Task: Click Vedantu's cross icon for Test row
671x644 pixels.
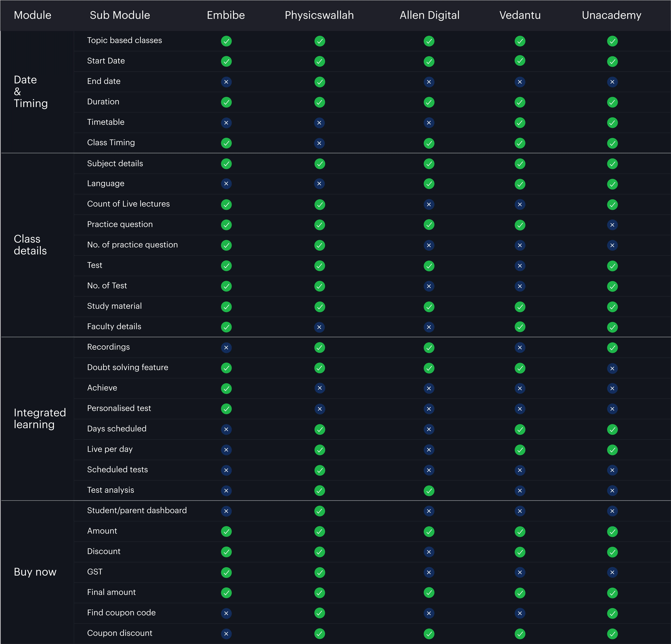Action: tap(520, 266)
